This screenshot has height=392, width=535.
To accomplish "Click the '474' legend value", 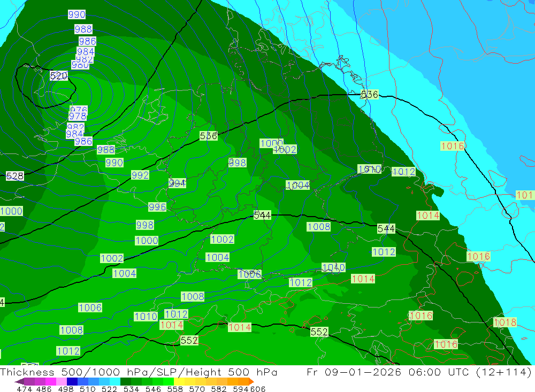I will pyautogui.click(x=24, y=389).
